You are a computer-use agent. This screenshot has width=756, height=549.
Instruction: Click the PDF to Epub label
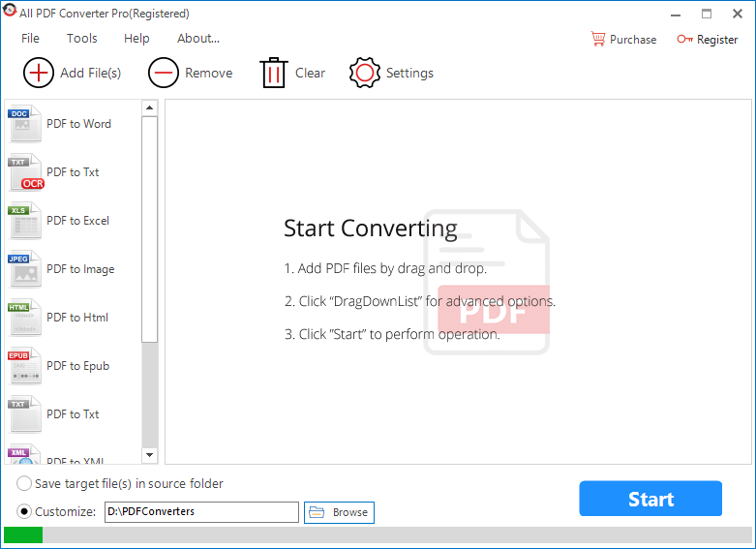[x=77, y=366]
